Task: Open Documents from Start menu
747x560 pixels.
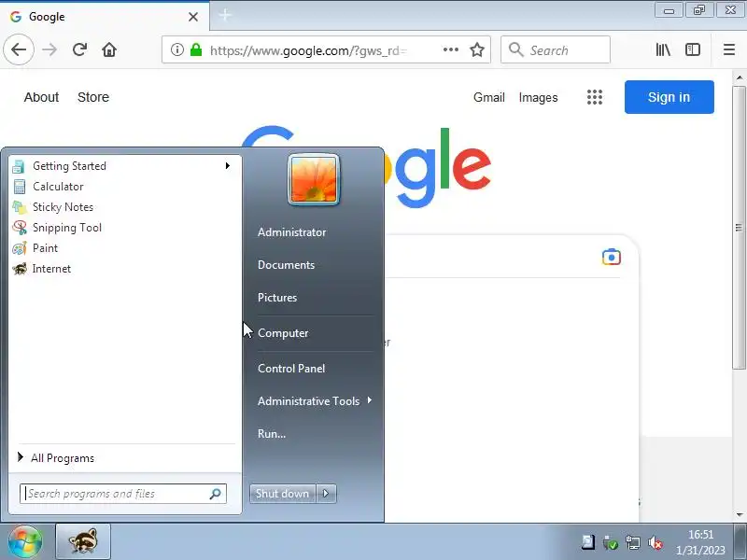Action: (286, 265)
